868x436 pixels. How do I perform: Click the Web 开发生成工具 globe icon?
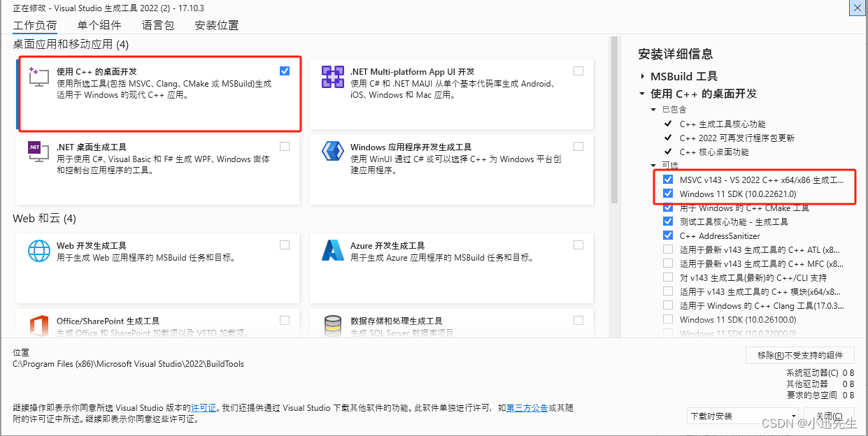click(38, 250)
